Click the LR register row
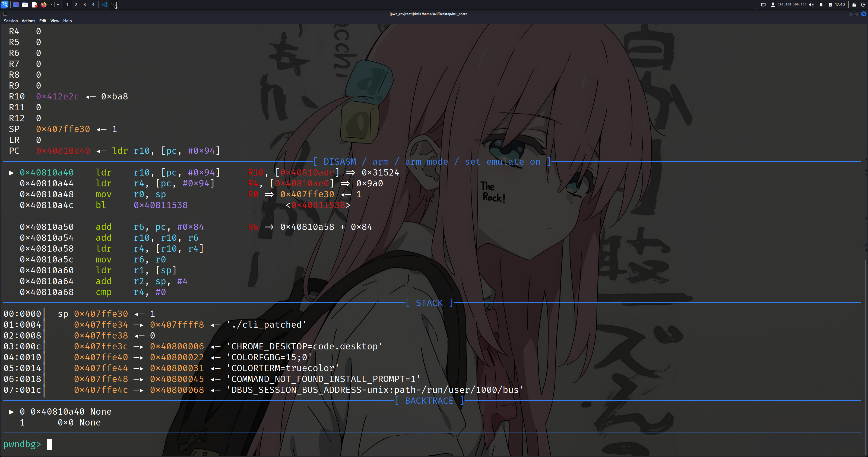Image resolution: width=868 pixels, height=457 pixels. [x=25, y=140]
